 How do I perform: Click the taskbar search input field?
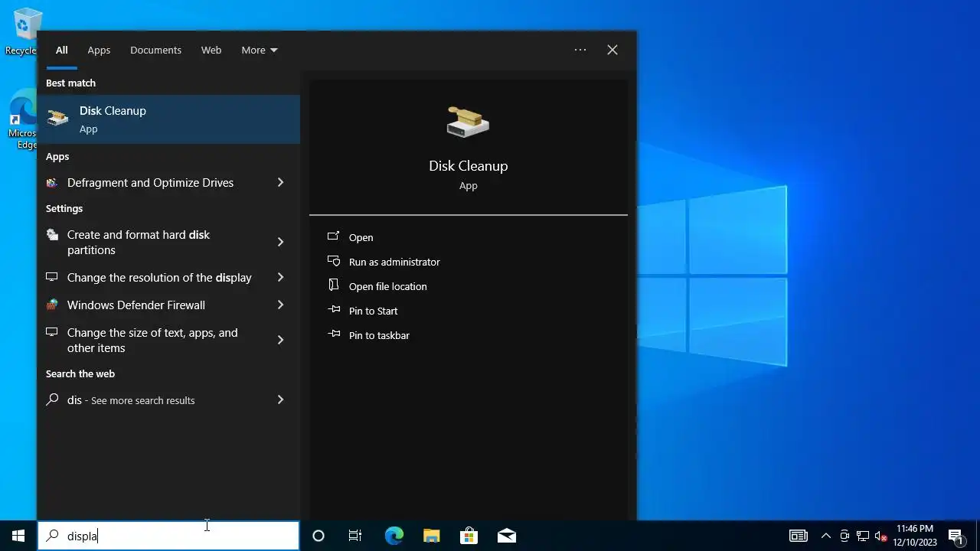[x=168, y=536]
